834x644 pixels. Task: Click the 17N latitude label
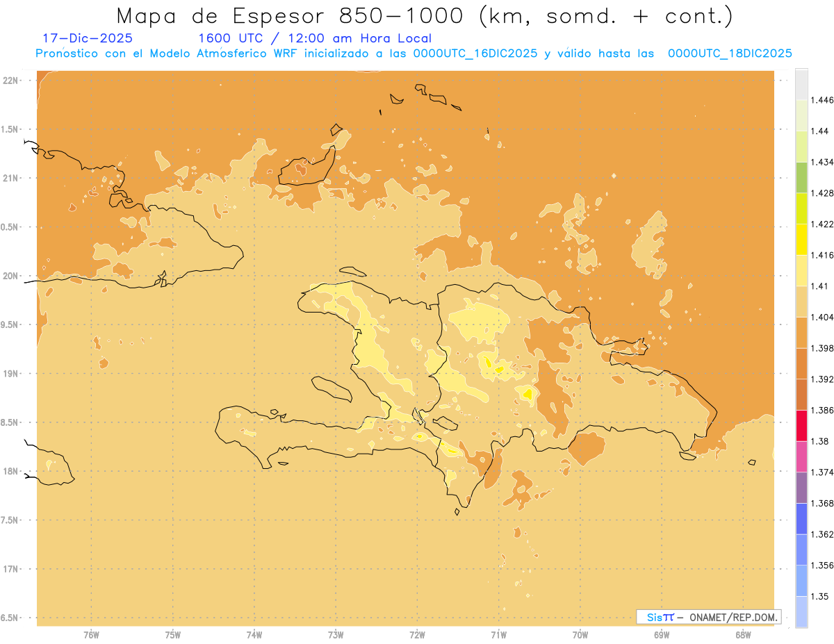(x=10, y=569)
